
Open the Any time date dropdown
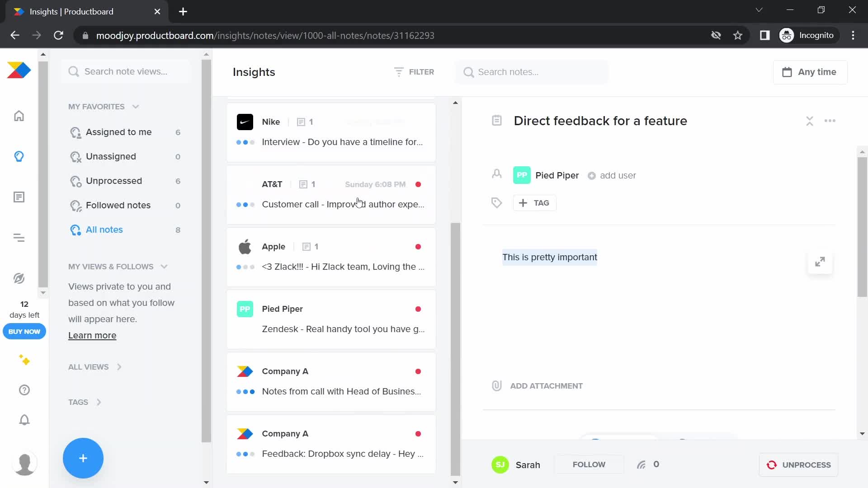(810, 72)
